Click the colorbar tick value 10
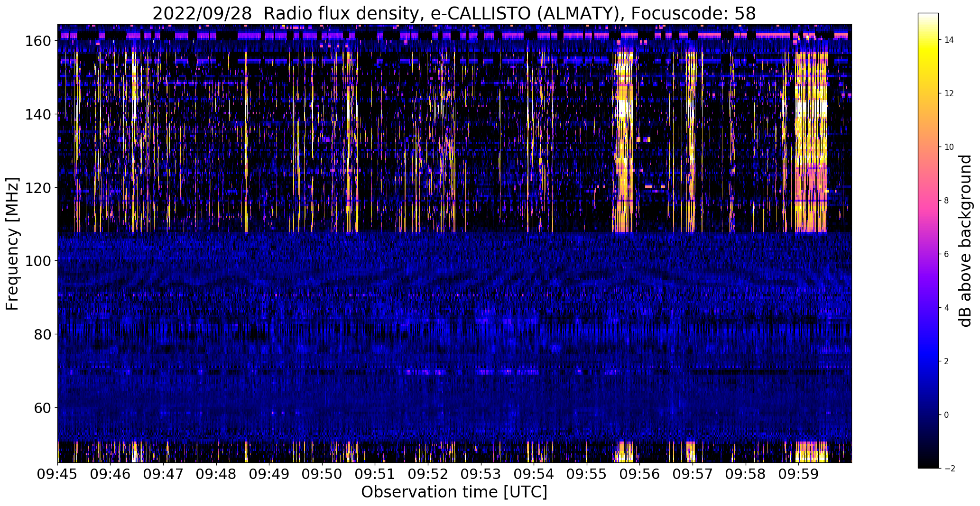This screenshot has width=980, height=506. tap(949, 147)
